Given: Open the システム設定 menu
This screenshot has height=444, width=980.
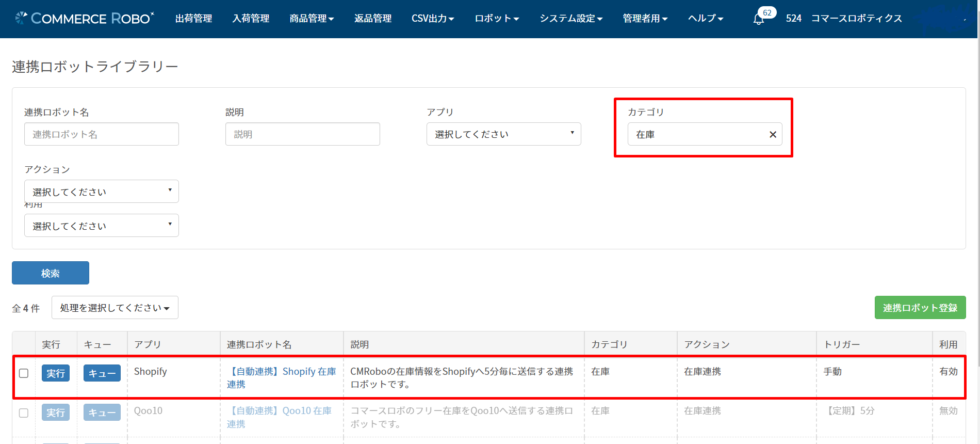Looking at the screenshot, I should 571,19.
